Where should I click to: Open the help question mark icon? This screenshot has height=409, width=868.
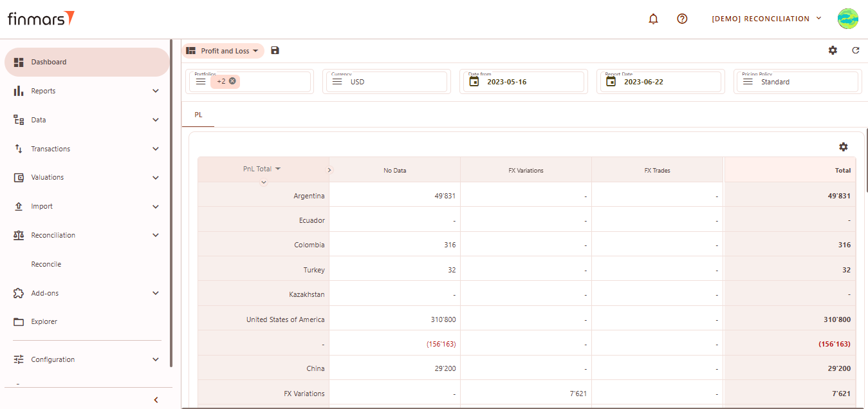682,19
